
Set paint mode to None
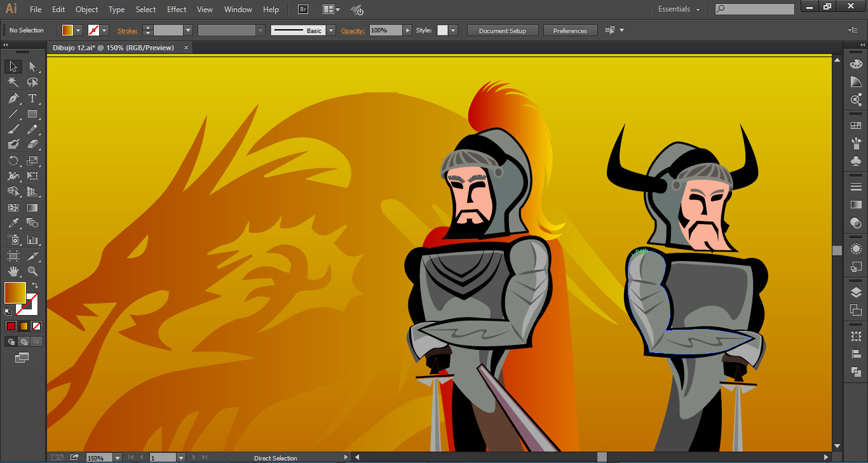click(37, 326)
